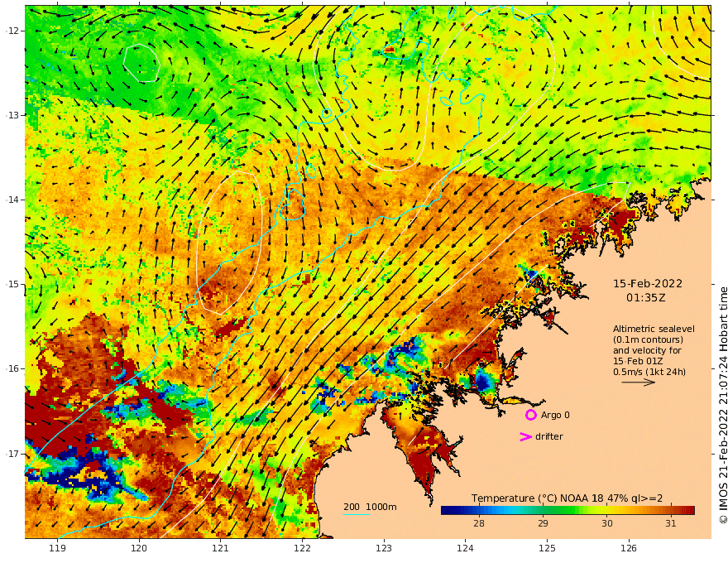Click the latitude label -17
Viewport: 728px width, 563px height.
click(x=12, y=454)
